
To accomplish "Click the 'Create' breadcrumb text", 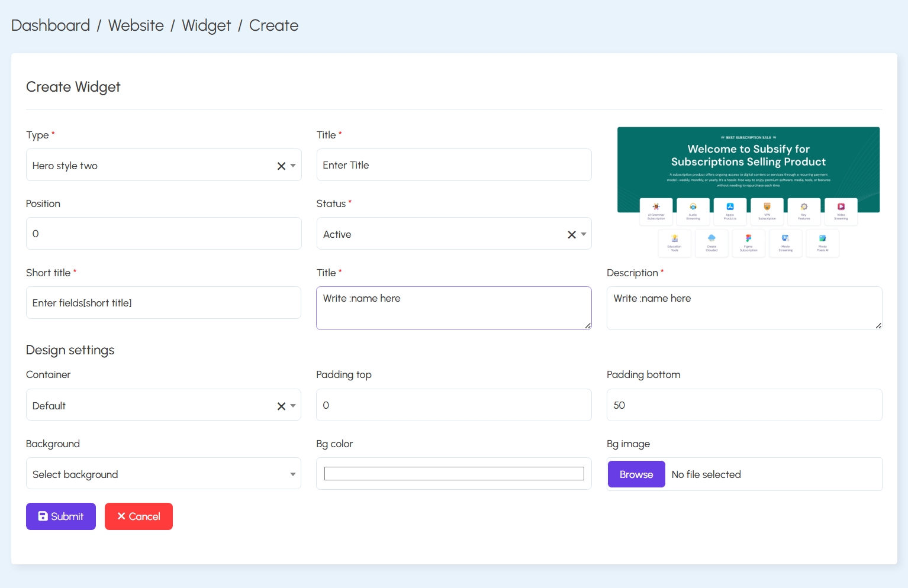I will pyautogui.click(x=273, y=25).
